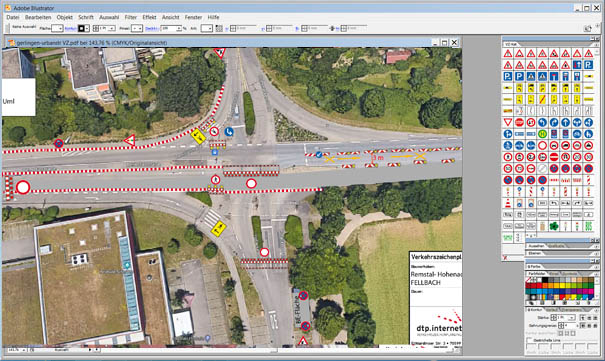Image resolution: width=605 pixels, height=361 pixels.
Task: Select the green tree symbol
Action: click(554, 226)
